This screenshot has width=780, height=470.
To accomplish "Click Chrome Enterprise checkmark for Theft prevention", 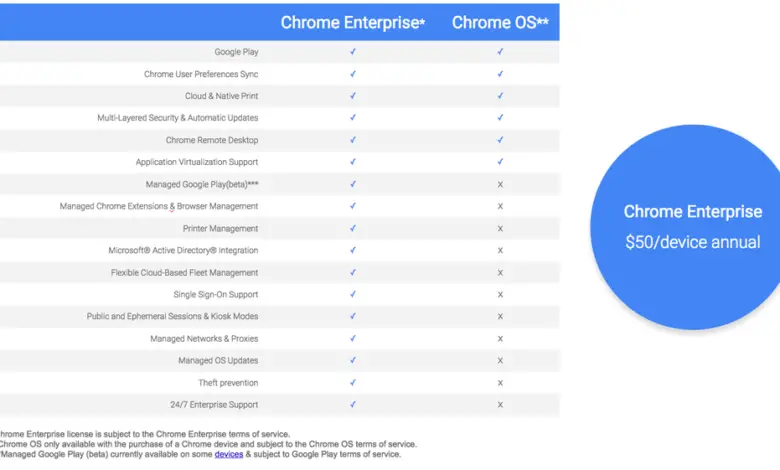I will coord(353,383).
